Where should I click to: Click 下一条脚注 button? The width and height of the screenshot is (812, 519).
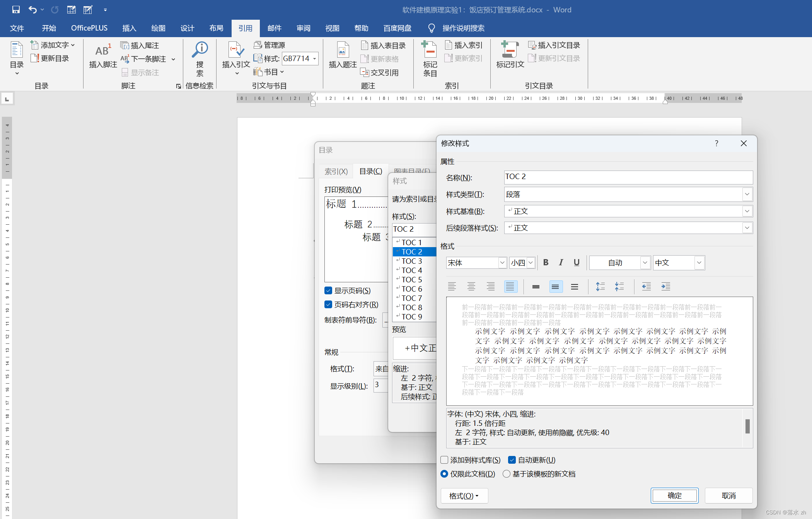[x=144, y=59]
